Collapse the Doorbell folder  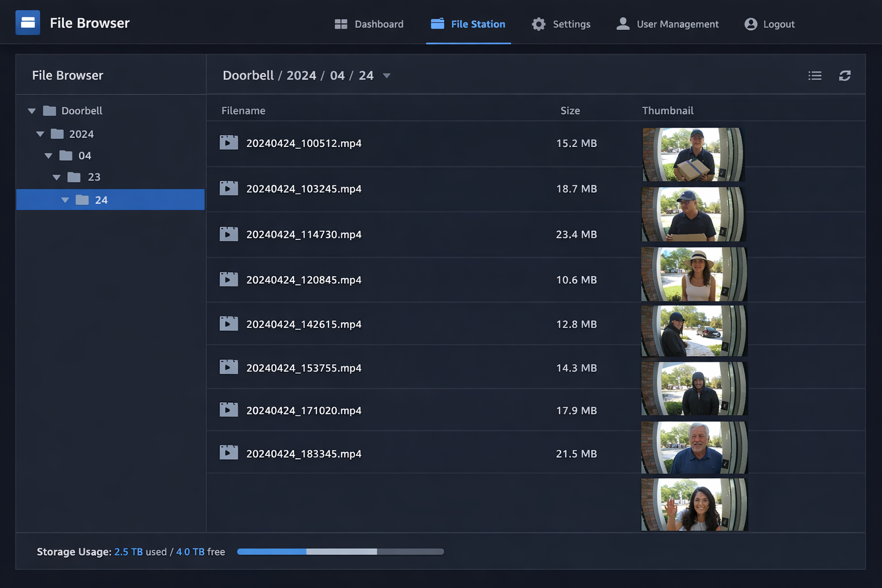pyautogui.click(x=32, y=110)
